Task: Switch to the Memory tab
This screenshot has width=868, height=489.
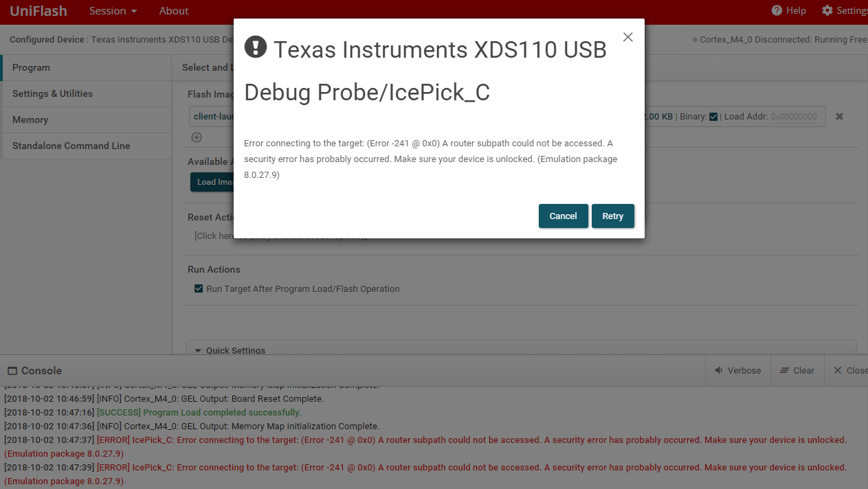Action: tap(30, 120)
